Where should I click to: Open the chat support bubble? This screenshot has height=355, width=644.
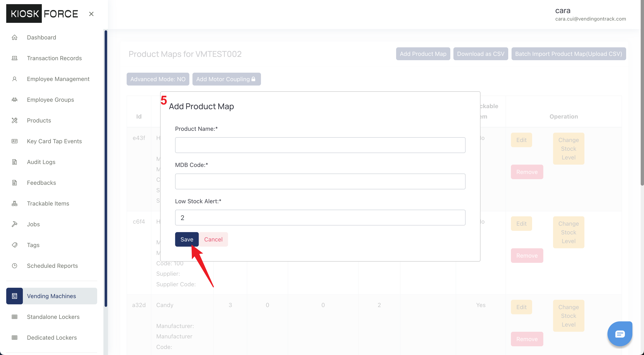coord(620,333)
